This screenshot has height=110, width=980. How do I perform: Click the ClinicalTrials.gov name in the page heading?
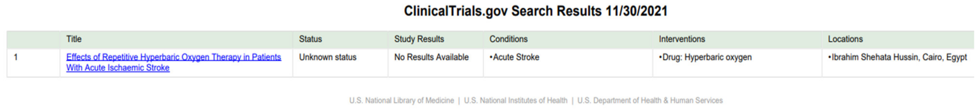pos(455,11)
